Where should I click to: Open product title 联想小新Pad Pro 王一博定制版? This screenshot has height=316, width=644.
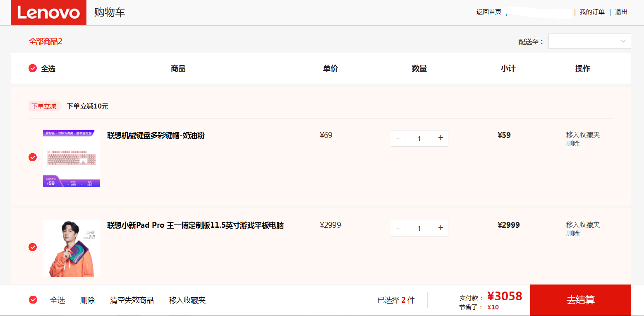click(195, 225)
